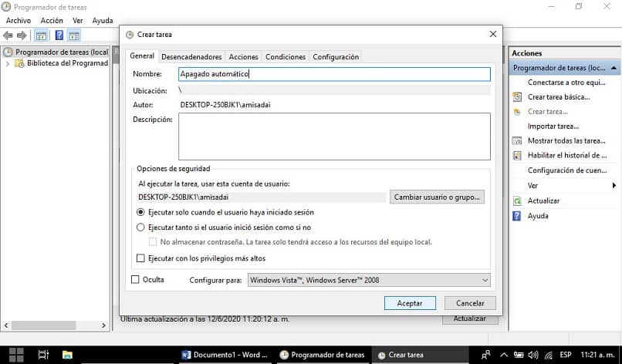The image size is (622, 364).
Task: Switch to the Condiciones tab
Action: pyautogui.click(x=286, y=57)
